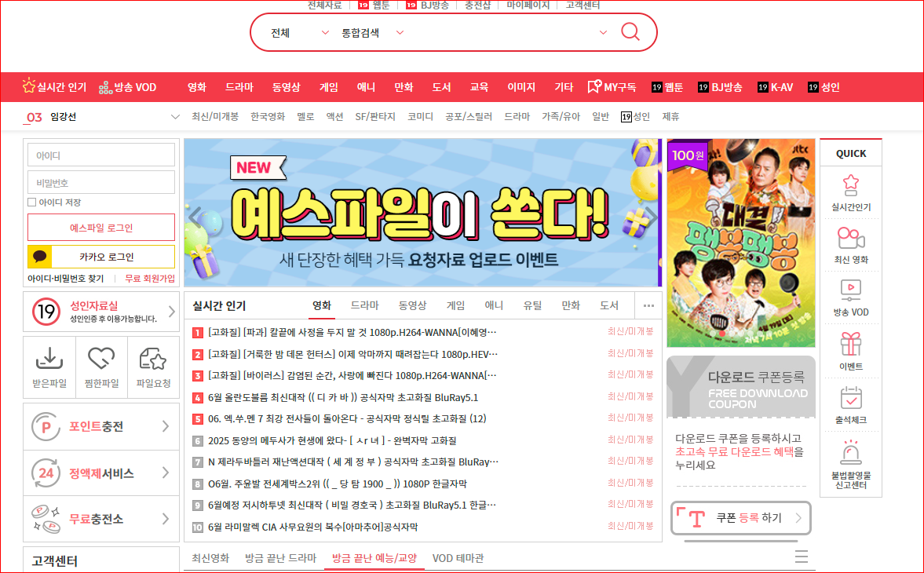Open the 실시간 인기 star icon menu

(54, 87)
